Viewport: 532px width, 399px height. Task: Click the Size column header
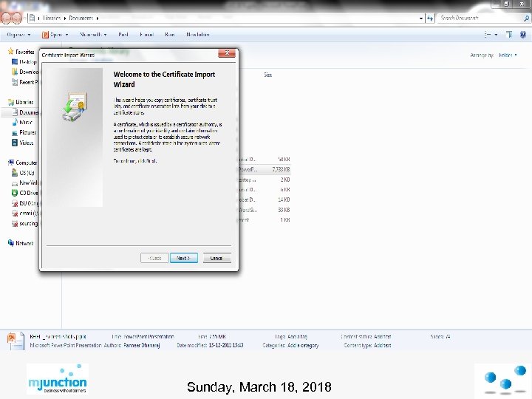tap(268, 75)
